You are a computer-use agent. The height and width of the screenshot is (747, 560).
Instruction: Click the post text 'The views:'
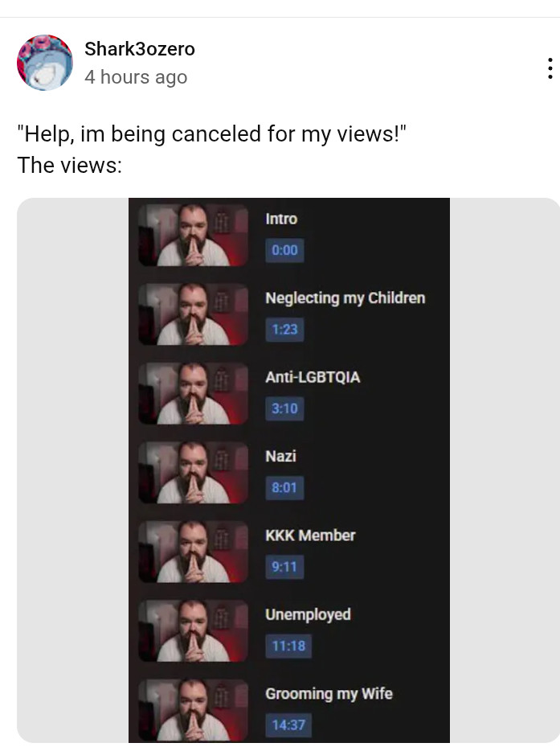(70, 166)
